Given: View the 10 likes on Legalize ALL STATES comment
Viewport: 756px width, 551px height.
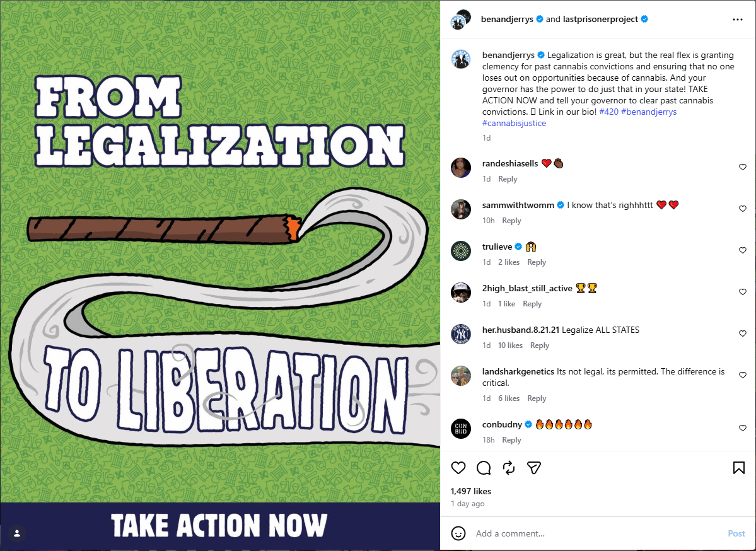Looking at the screenshot, I should coord(510,345).
